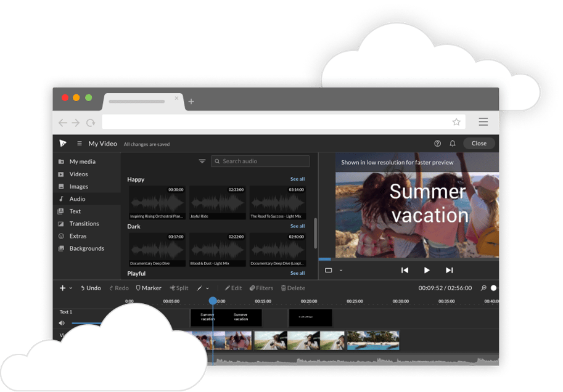Click the Search audio field

click(260, 161)
